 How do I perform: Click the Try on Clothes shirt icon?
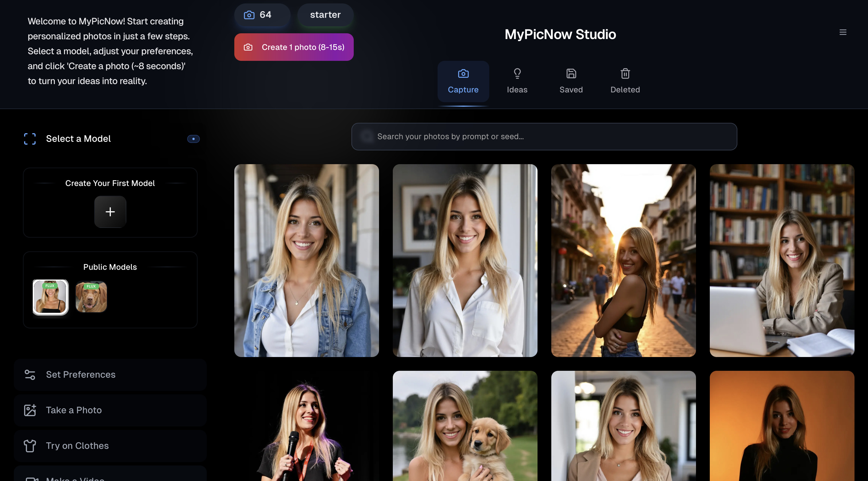click(x=30, y=446)
